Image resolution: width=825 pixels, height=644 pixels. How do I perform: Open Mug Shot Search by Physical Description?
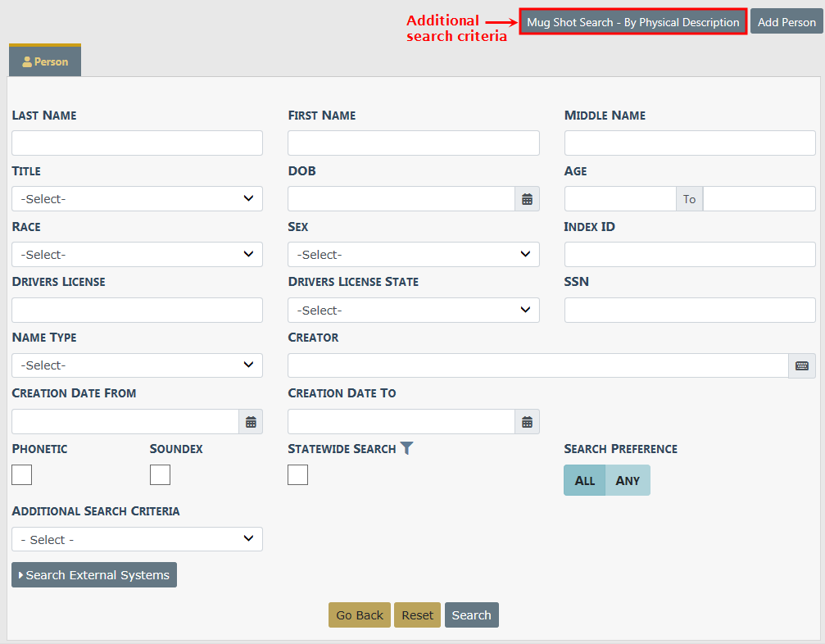click(x=632, y=22)
